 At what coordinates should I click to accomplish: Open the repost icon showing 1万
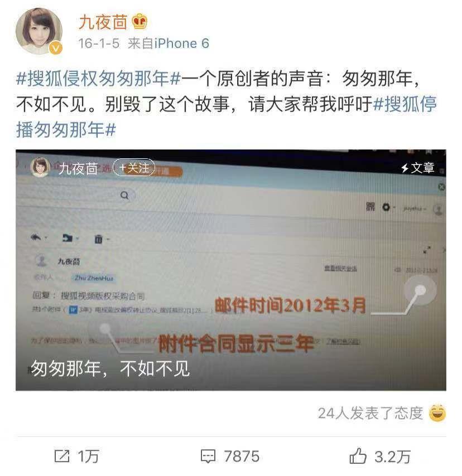click(x=62, y=456)
